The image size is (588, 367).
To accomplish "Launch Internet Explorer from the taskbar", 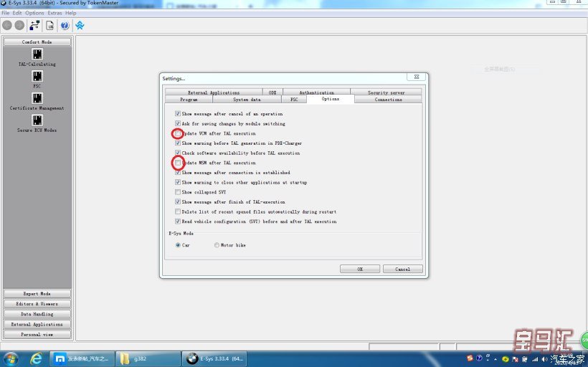I will pos(37,358).
